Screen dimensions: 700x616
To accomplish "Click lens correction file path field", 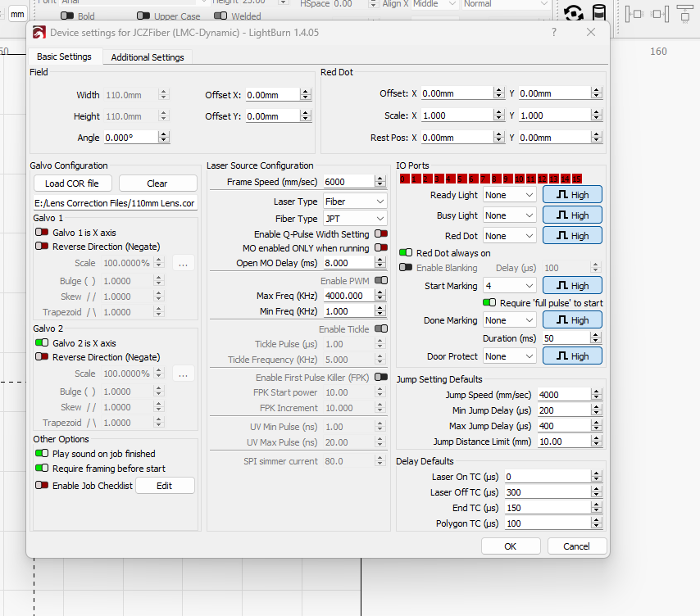I will pyautogui.click(x=116, y=203).
